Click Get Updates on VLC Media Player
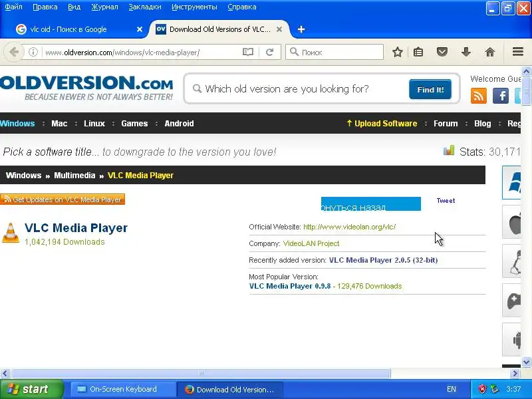This screenshot has height=399, width=532. click(x=63, y=199)
